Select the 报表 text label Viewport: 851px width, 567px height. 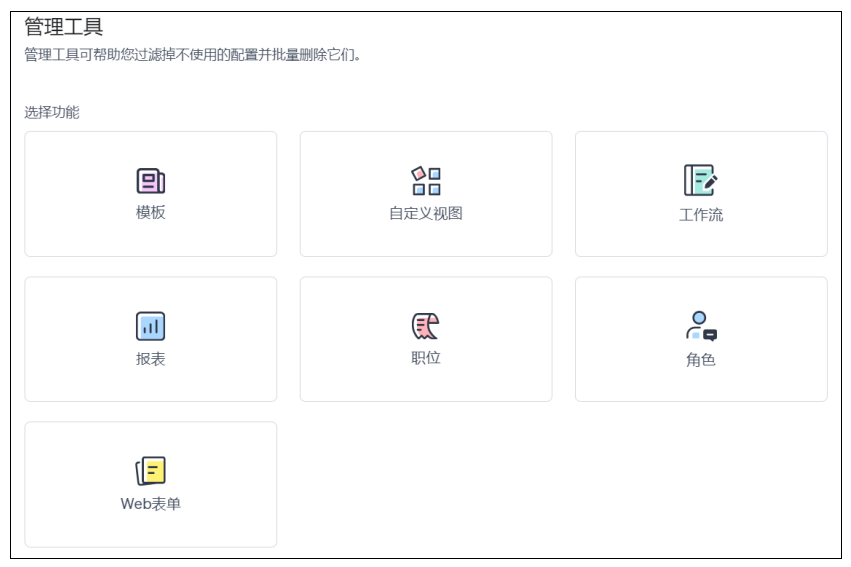coord(150,359)
